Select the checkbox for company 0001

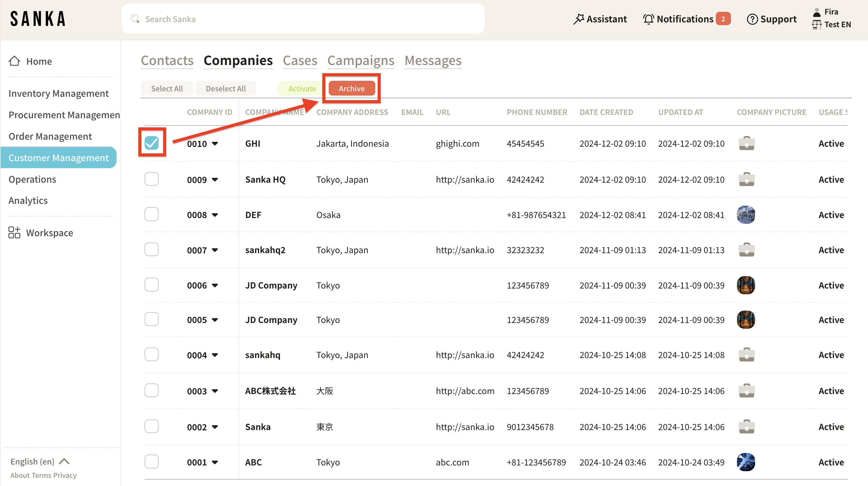[151, 462]
